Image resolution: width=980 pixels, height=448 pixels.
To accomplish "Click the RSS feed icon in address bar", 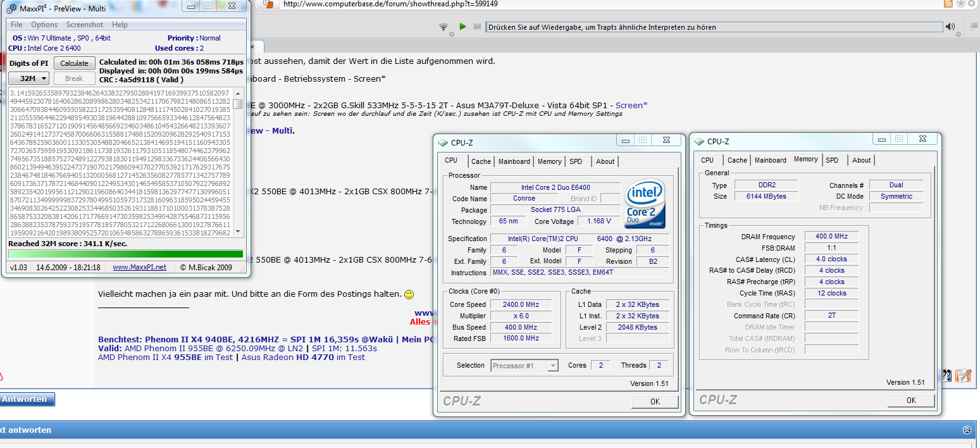I will pos(948,4).
